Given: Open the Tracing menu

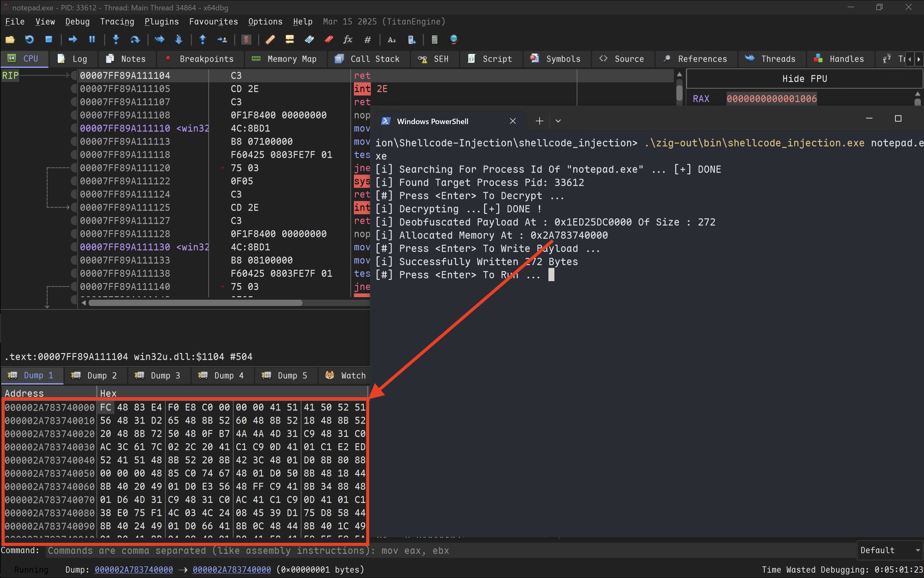Looking at the screenshot, I should pyautogui.click(x=117, y=22).
